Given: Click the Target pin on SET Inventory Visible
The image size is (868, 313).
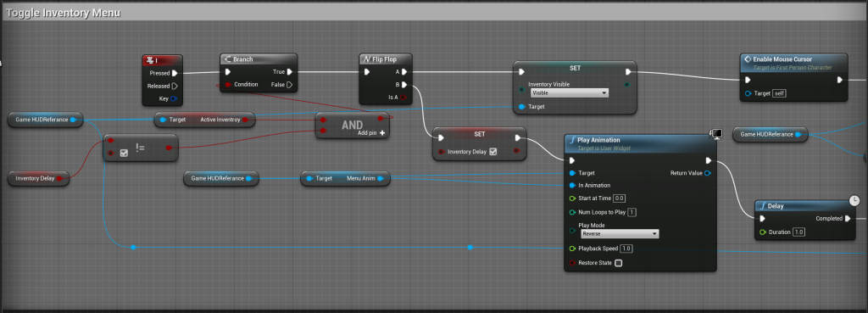Looking at the screenshot, I should [x=521, y=106].
